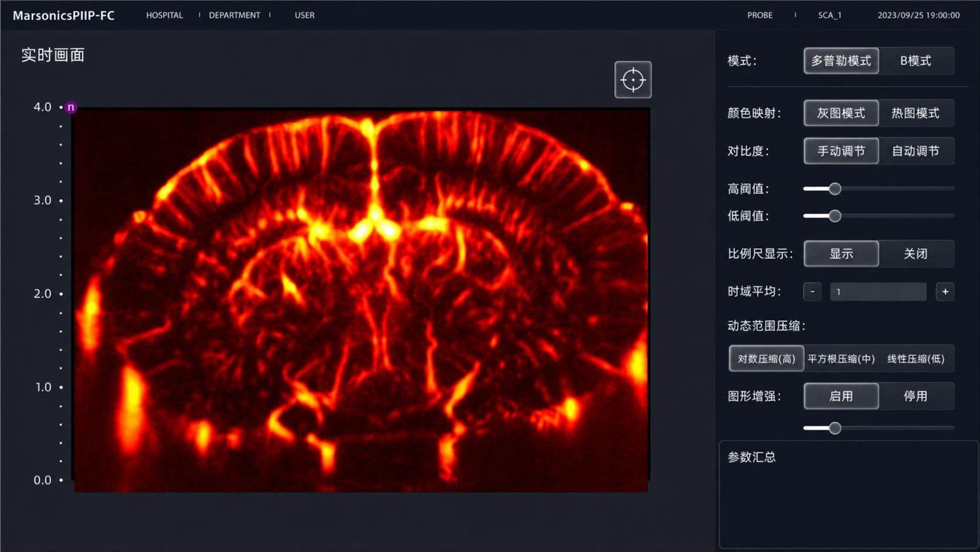
Task: Decrease 时域平均 with minus button
Action: 812,292
